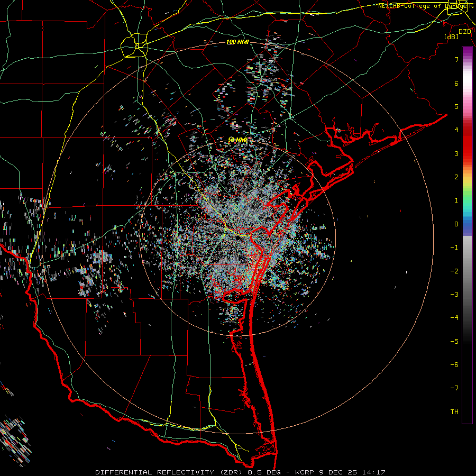Click the "-1" value on the color scale
This screenshot has height=476, width=476.
[454, 248]
